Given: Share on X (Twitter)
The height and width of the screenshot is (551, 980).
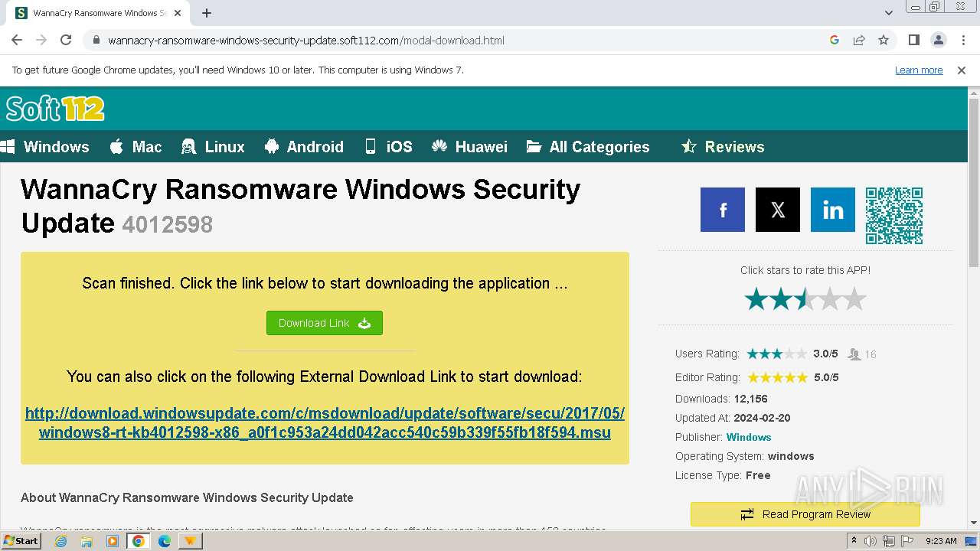Looking at the screenshot, I should 778,210.
